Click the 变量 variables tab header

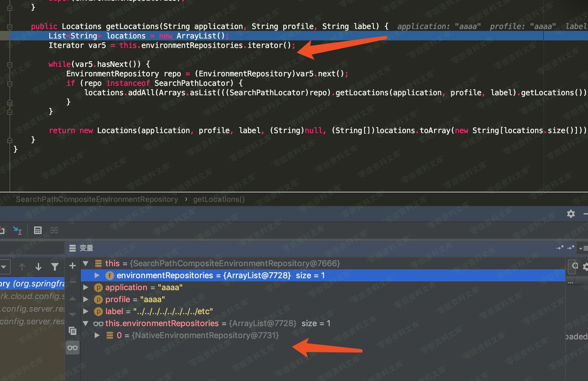(86, 248)
